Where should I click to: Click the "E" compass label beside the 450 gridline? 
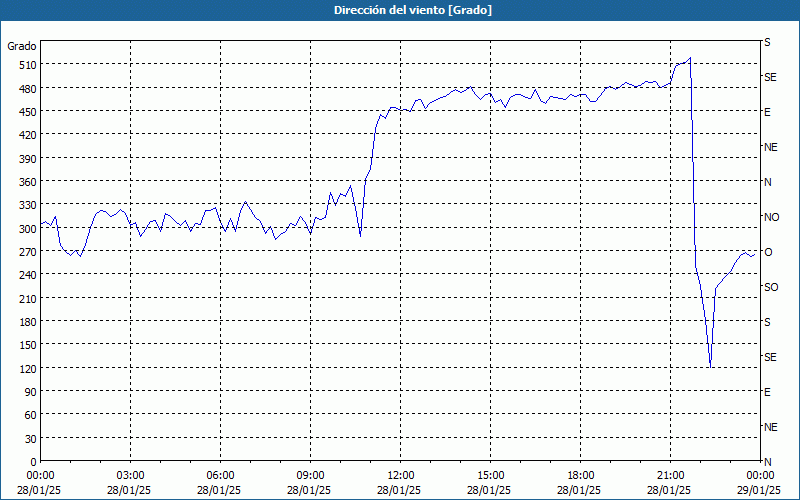pos(767,112)
